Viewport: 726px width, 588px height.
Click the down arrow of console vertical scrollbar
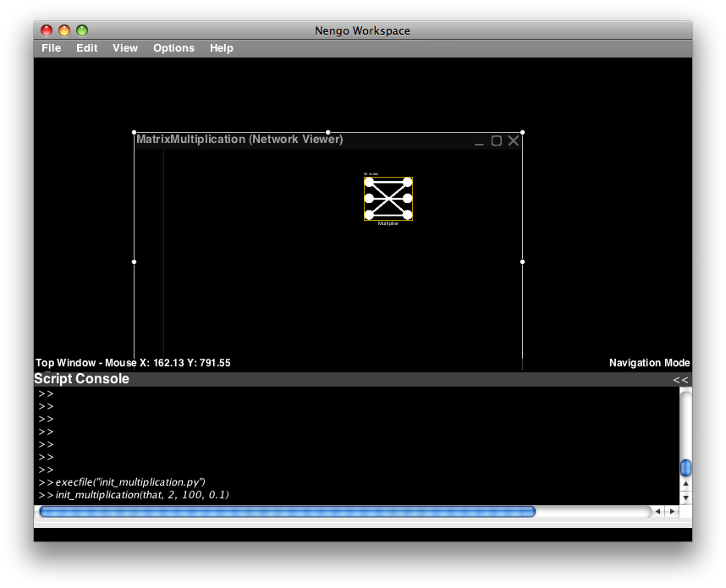[685, 497]
